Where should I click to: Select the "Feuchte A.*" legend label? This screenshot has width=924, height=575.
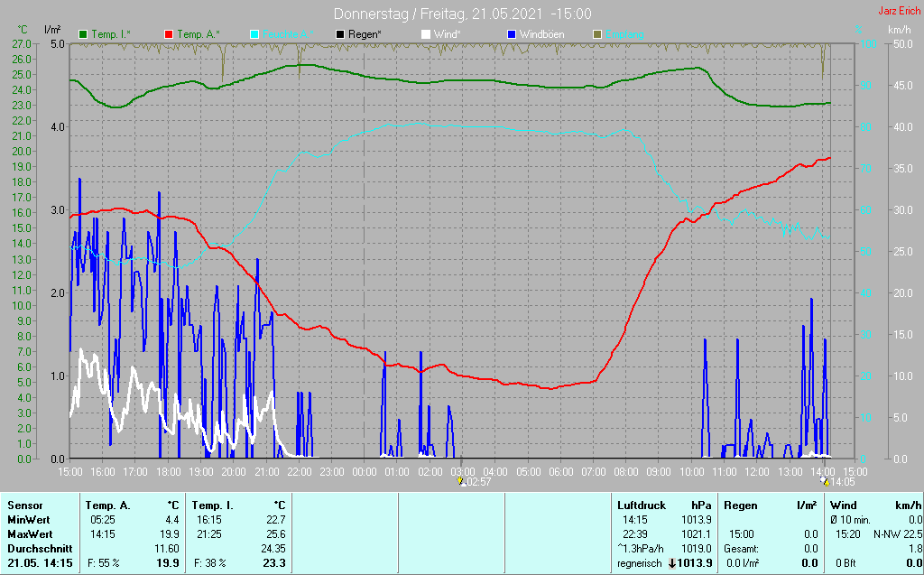tap(289, 34)
